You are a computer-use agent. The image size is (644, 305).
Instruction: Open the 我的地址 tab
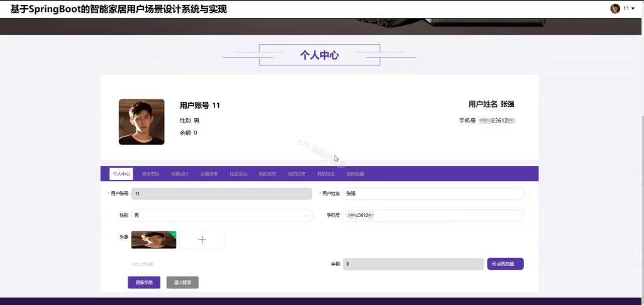(x=326, y=174)
